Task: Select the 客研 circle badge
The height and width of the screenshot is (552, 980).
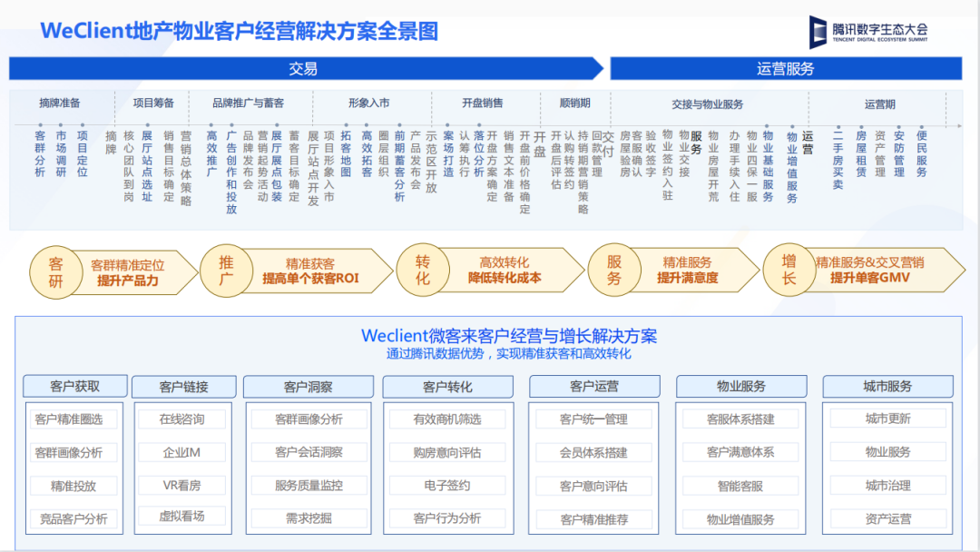Action: pyautogui.click(x=55, y=272)
